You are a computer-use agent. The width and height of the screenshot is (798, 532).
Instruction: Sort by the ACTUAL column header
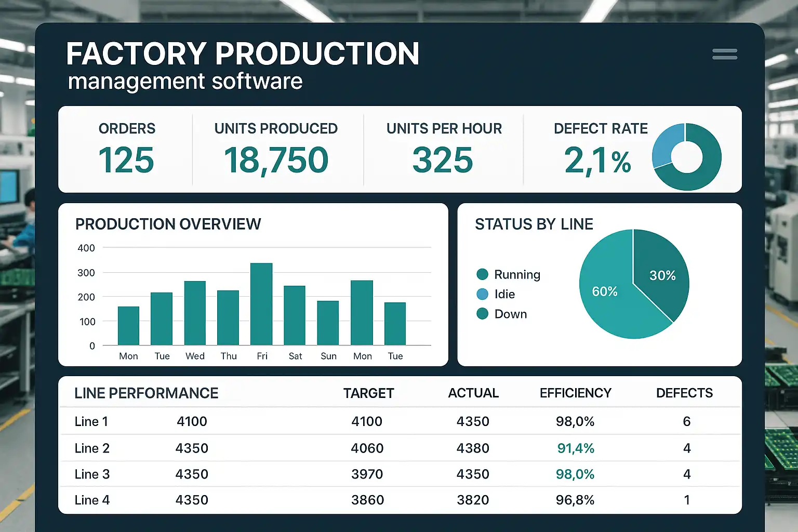473,393
